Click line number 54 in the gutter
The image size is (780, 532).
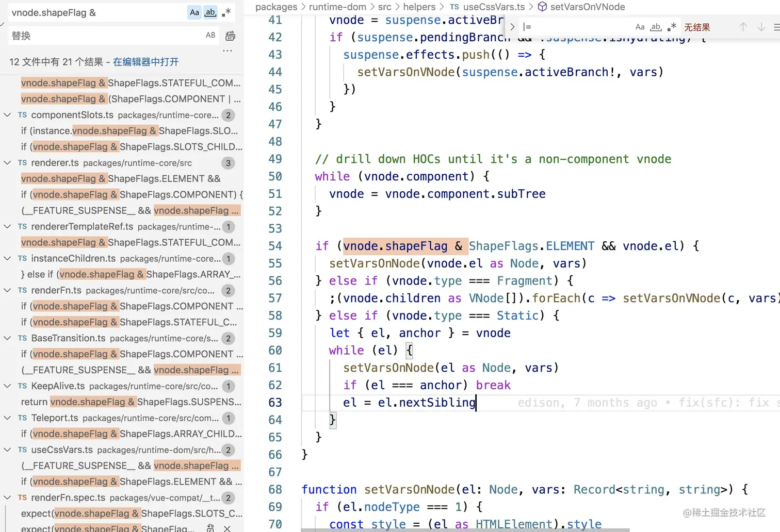coord(275,246)
